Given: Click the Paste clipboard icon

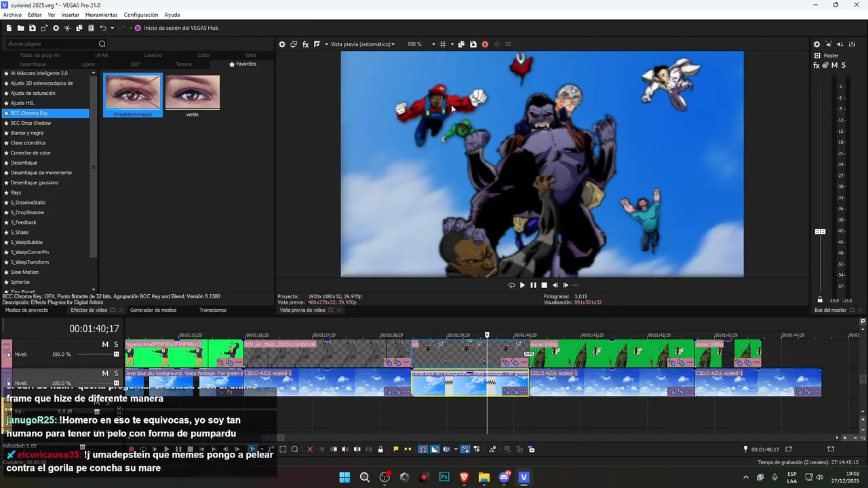Looking at the screenshot, I should click(91, 28).
